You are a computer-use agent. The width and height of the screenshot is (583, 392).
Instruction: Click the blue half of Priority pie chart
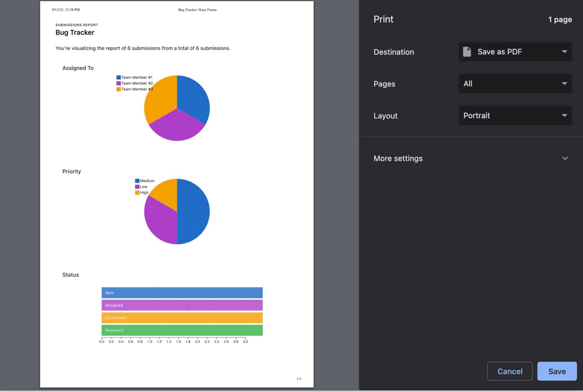pos(194,212)
